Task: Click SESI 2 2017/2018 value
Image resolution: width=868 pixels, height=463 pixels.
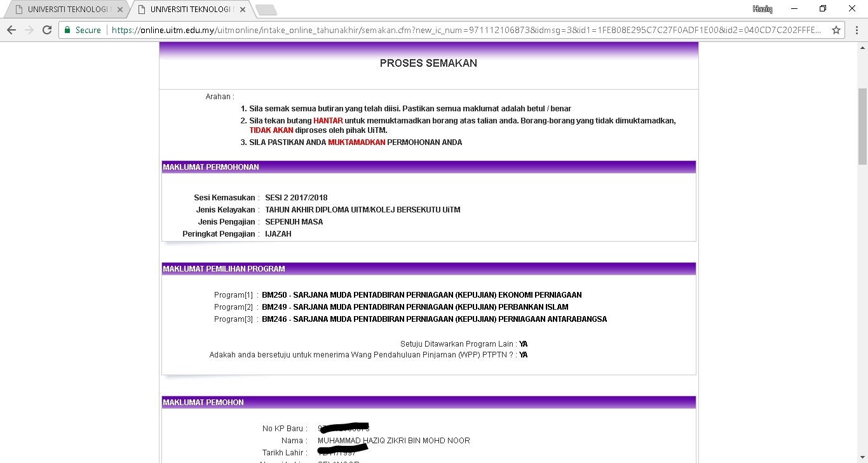Action: [296, 198]
